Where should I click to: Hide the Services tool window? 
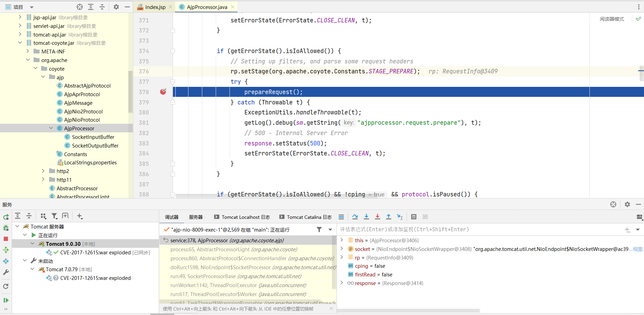click(638, 204)
